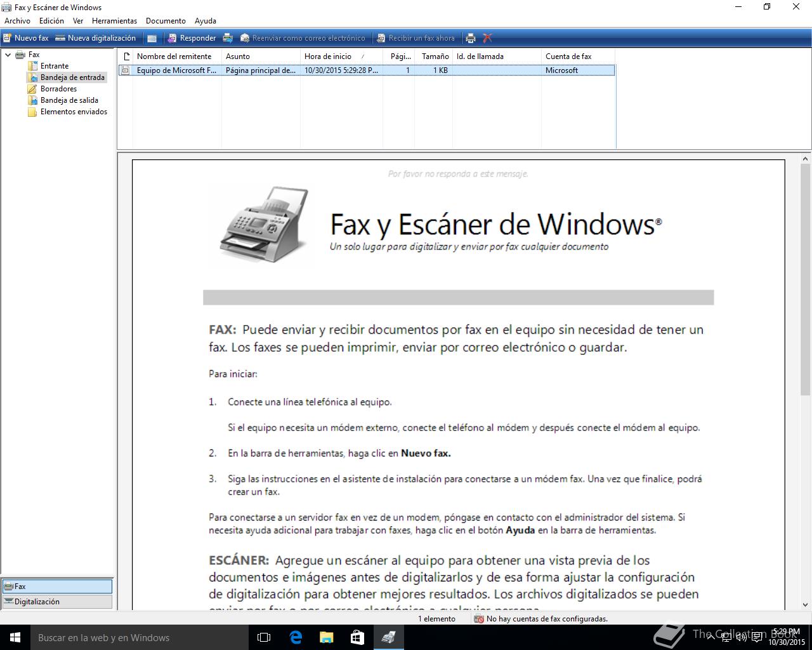Click the window title bar app icon
This screenshot has height=650, width=812.
pos(6,7)
